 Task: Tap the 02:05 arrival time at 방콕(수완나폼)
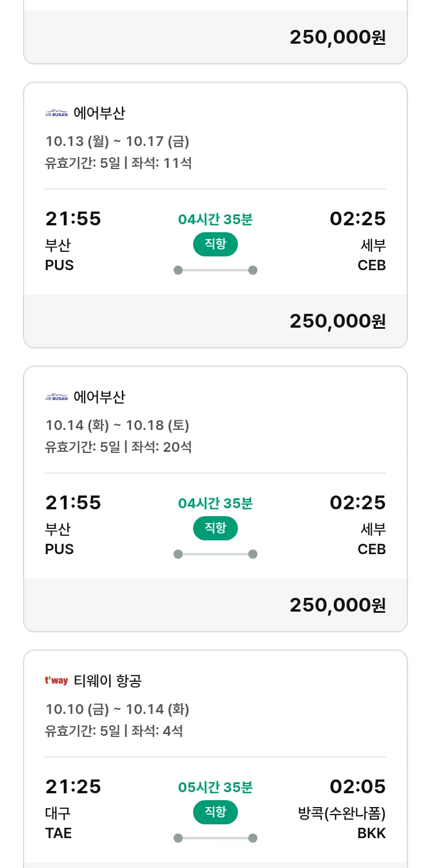tap(357, 786)
